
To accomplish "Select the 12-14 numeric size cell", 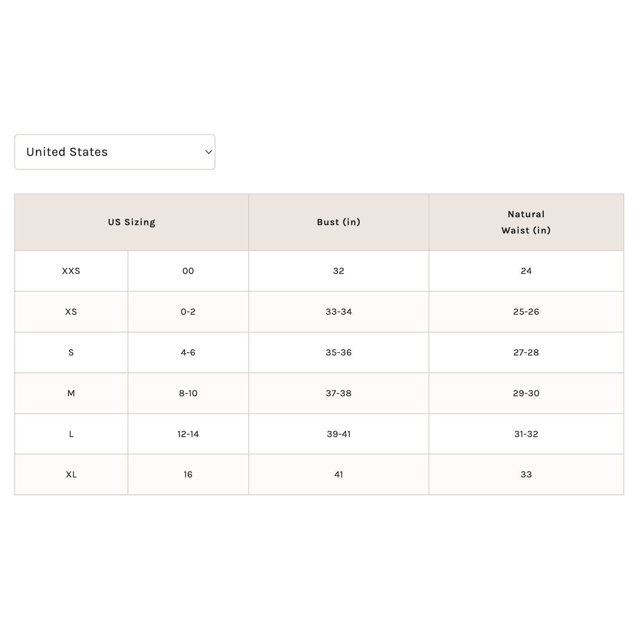I will [x=188, y=434].
